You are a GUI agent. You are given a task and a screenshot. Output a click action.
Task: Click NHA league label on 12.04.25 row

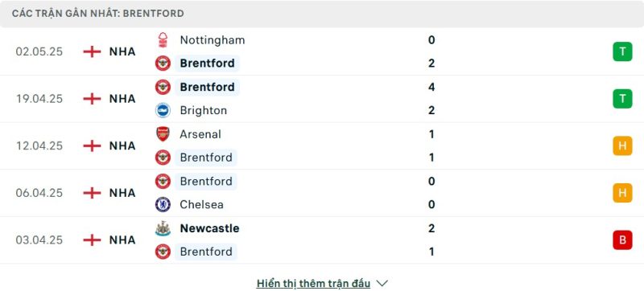point(122,146)
